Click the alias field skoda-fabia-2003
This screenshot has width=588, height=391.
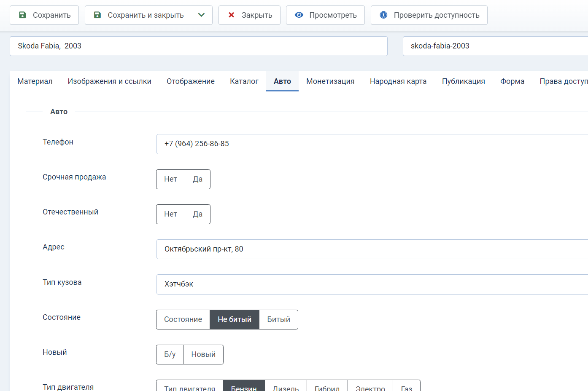pos(494,46)
